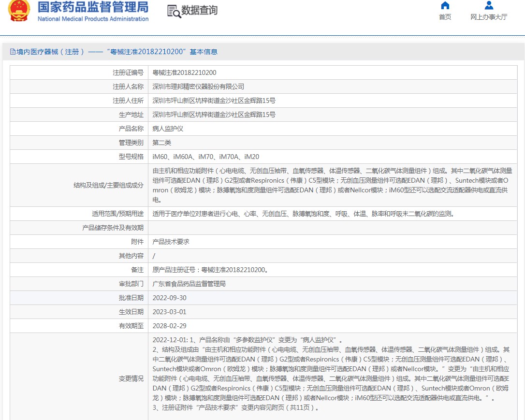
Task: Click approver 广东省食品药品监督管理局
Action: pos(189,284)
